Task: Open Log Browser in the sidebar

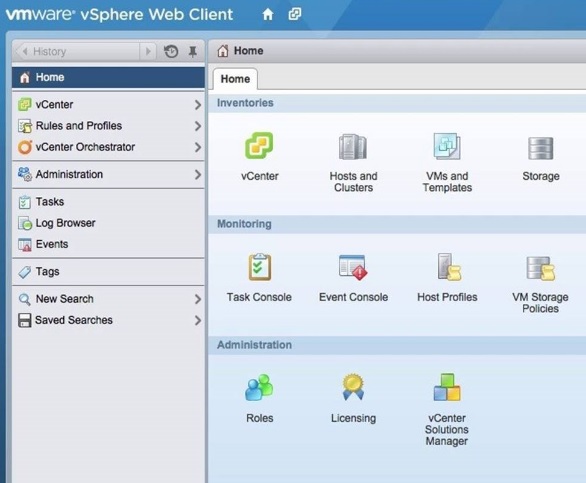Action: click(108, 223)
